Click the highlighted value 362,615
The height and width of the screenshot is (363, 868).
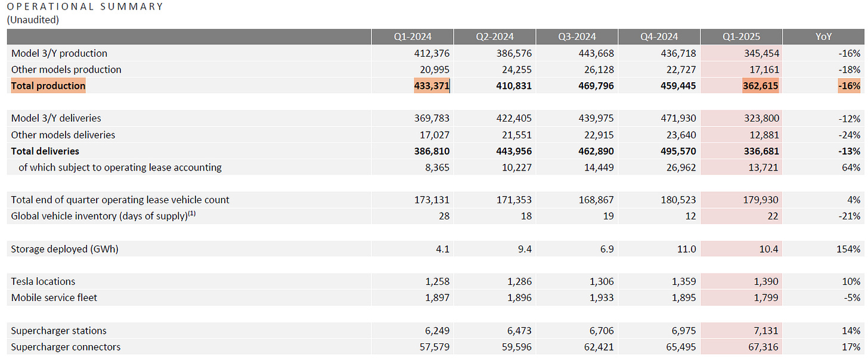[x=761, y=86]
